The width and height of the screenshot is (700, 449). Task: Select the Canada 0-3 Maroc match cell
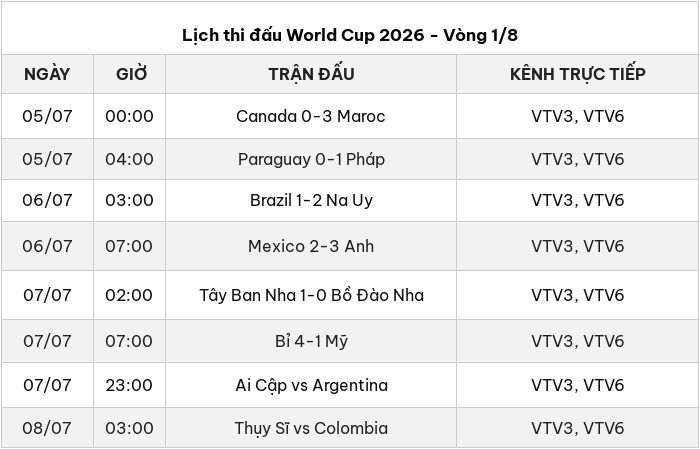[311, 116]
